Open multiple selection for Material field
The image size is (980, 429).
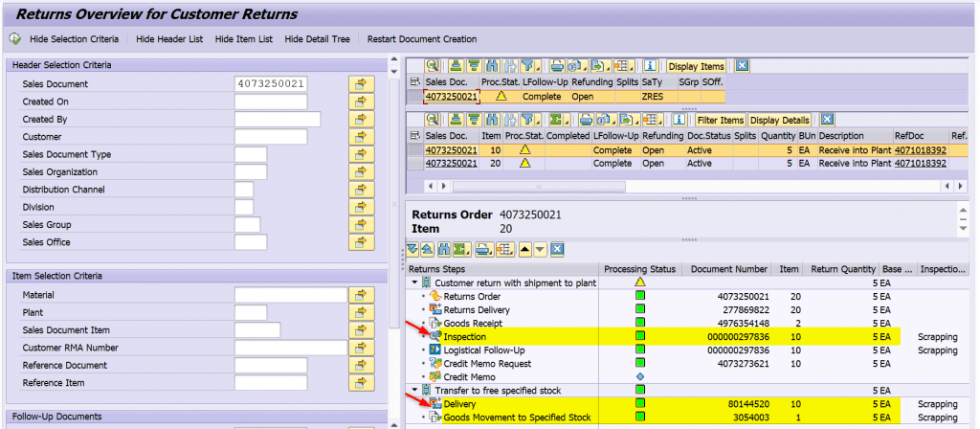pos(361,295)
